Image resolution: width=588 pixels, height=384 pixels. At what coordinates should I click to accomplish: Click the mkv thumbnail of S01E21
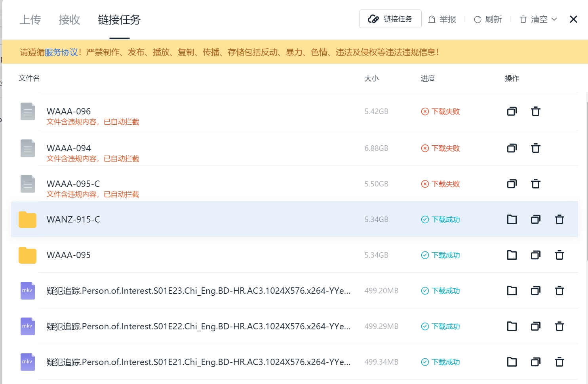click(x=27, y=361)
